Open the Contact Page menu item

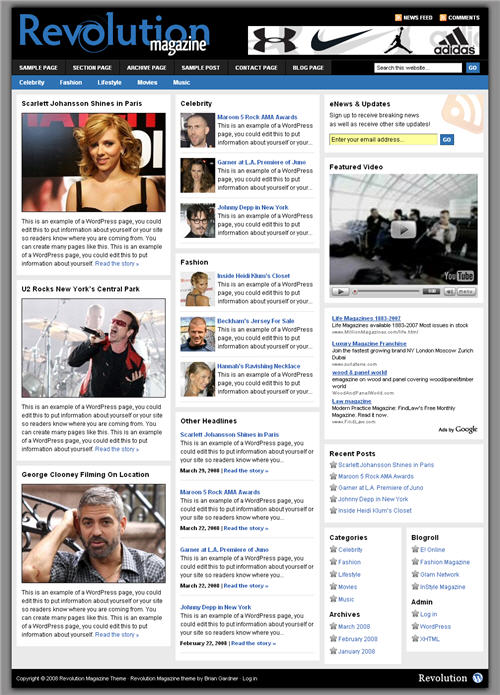[256, 68]
